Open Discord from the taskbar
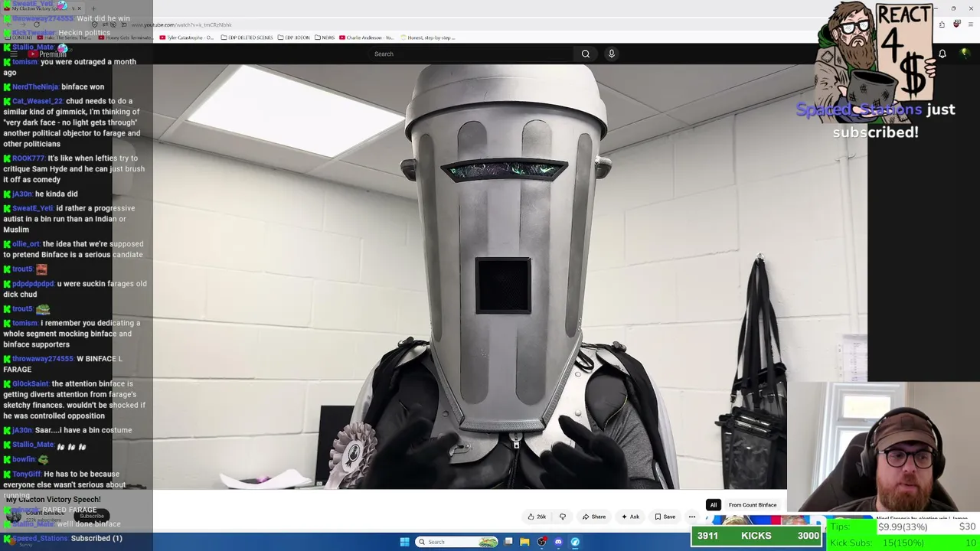 (558, 542)
